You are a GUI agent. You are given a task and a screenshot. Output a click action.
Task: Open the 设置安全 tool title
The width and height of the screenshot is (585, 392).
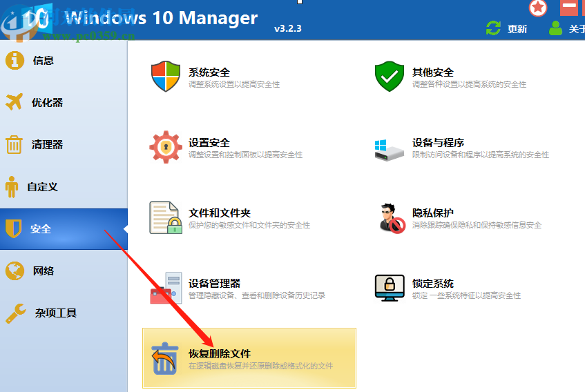click(209, 143)
